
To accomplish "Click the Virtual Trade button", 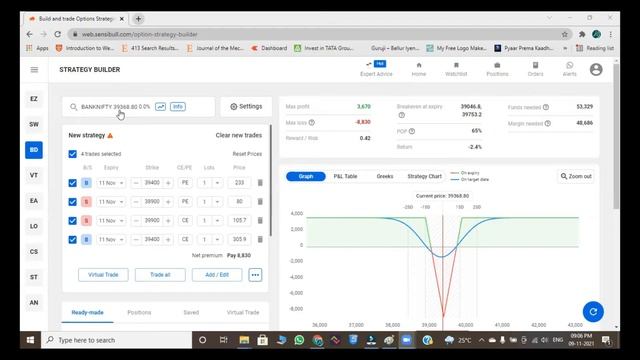I will (x=103, y=275).
